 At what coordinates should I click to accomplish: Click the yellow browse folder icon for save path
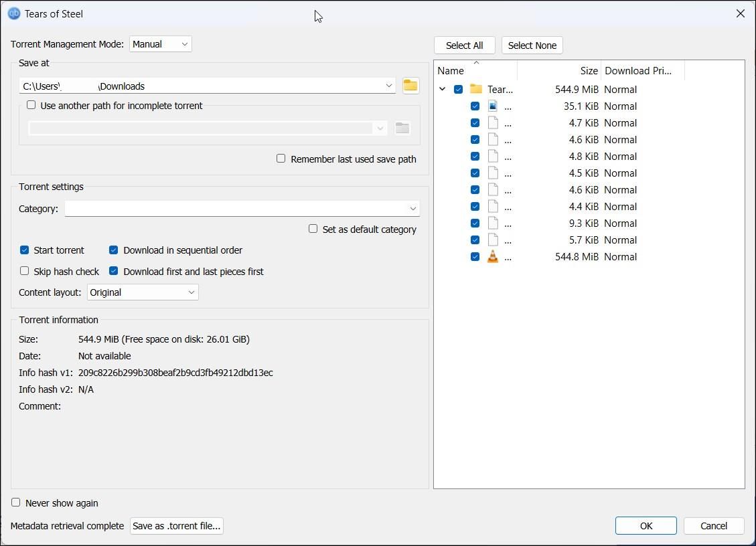410,86
